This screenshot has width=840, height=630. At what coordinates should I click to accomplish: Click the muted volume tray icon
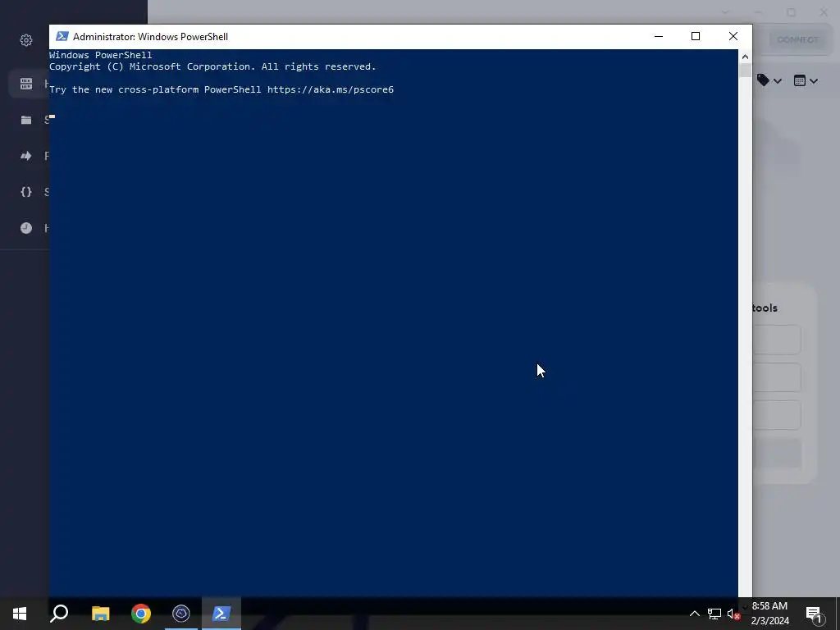tap(733, 614)
